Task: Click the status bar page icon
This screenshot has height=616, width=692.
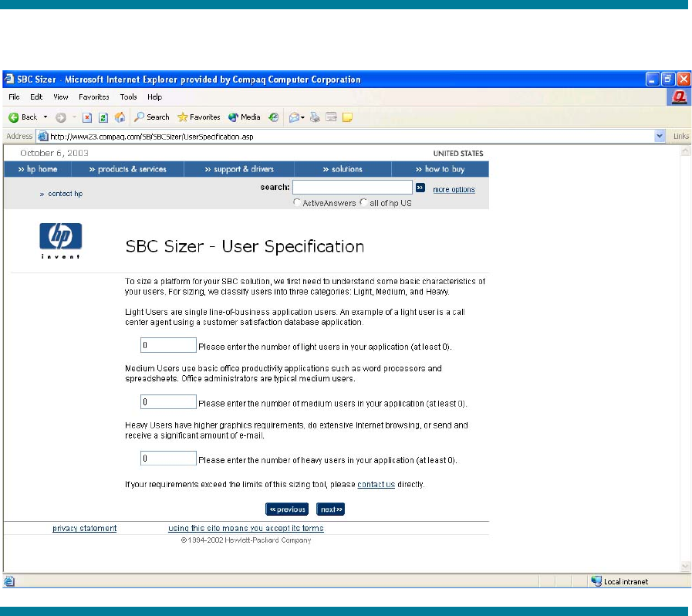Action: [x=8, y=581]
